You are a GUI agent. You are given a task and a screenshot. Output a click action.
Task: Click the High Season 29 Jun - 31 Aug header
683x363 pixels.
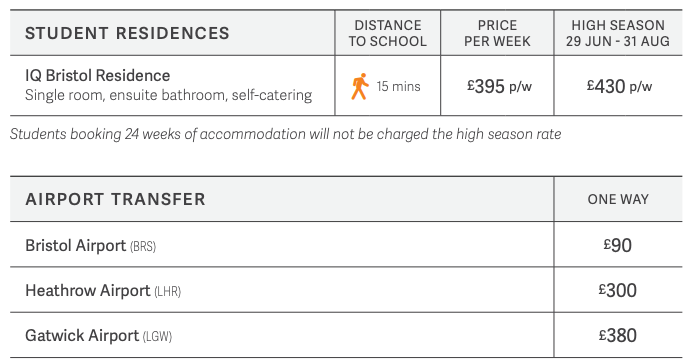pyautogui.click(x=618, y=33)
